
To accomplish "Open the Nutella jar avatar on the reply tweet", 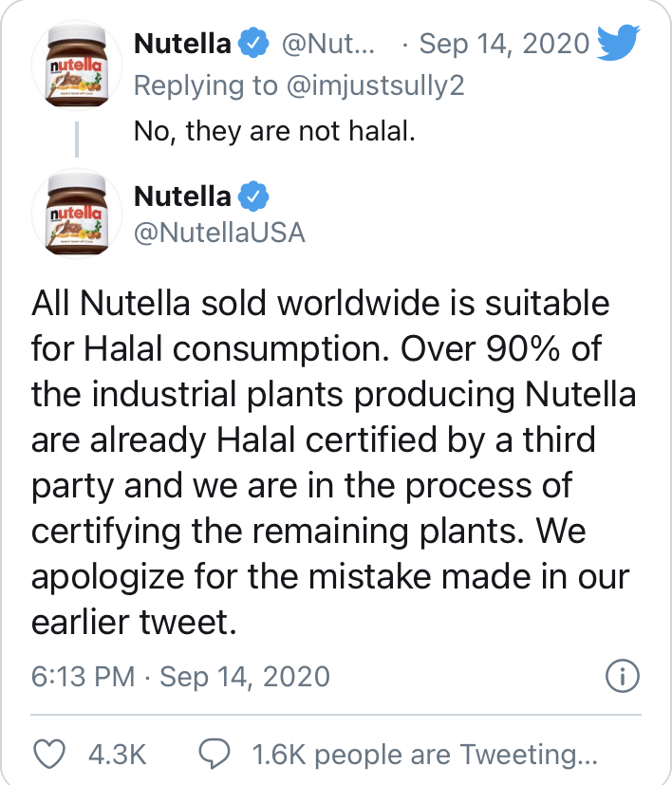I will pyautogui.click(x=77, y=65).
